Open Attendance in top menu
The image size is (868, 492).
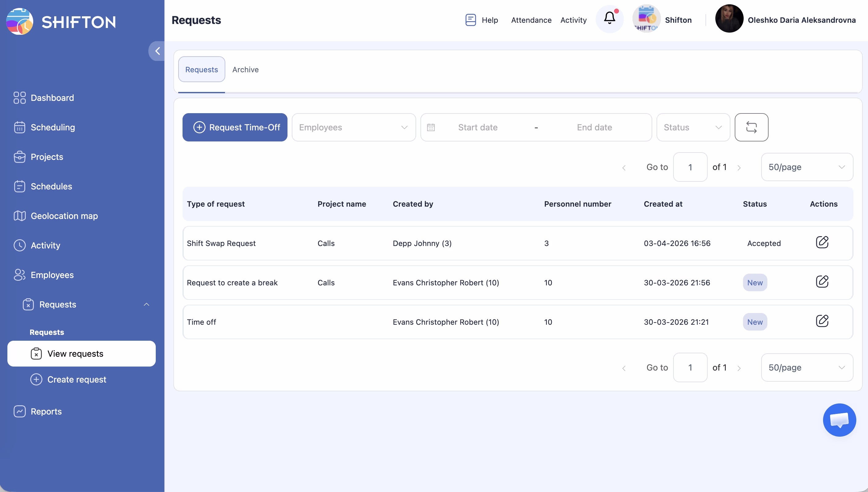tap(531, 20)
